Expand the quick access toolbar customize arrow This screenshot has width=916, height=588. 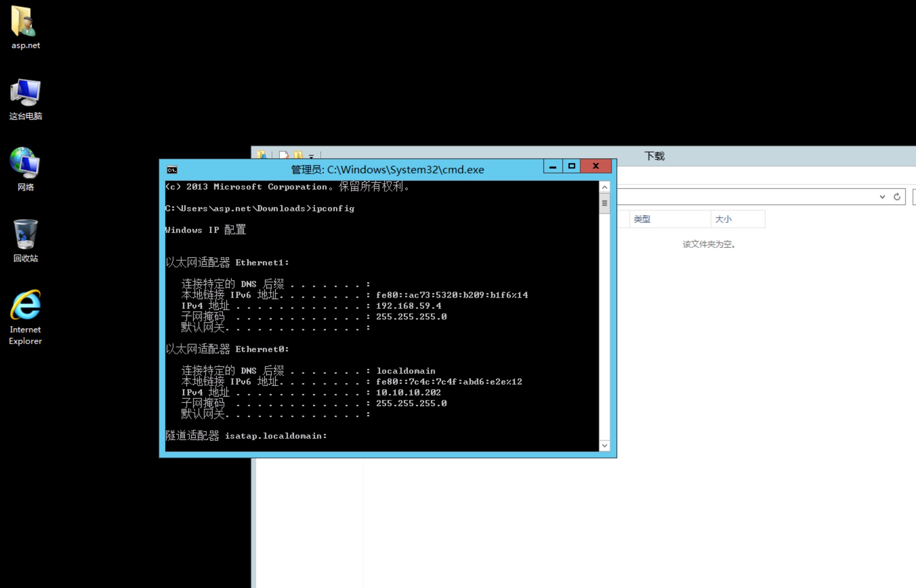click(x=311, y=156)
